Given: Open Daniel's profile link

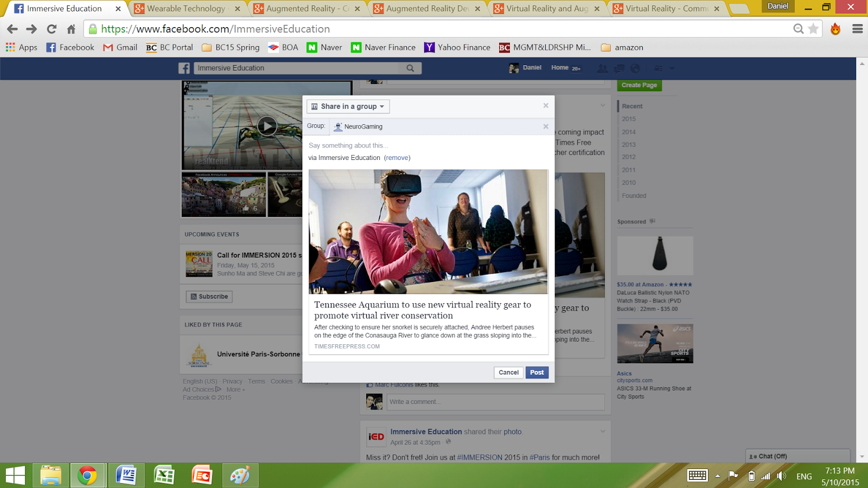Looking at the screenshot, I should point(525,68).
